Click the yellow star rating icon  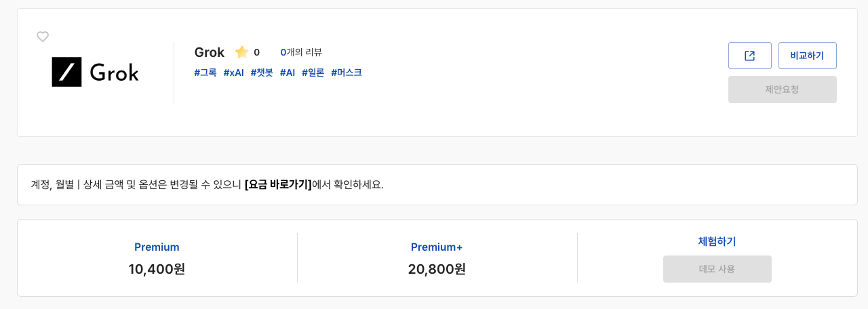click(241, 52)
